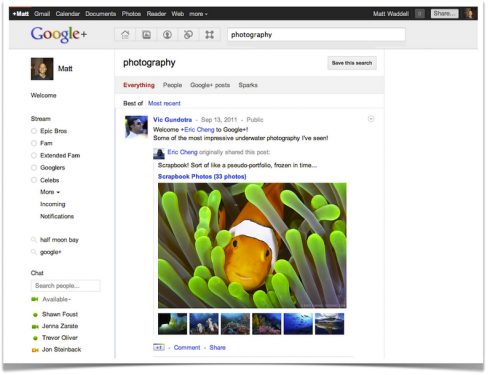Image resolution: width=490 pixels, height=375 pixels.
Task: Open the Profile toolbar icon
Action: pos(167,34)
